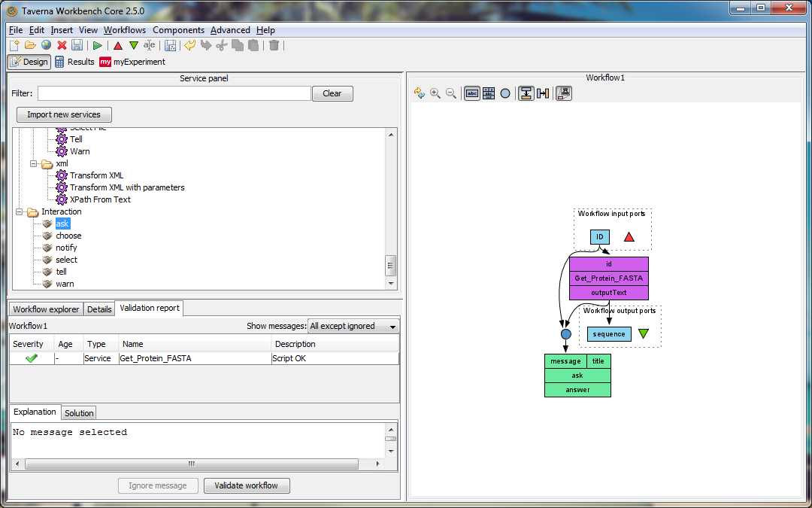This screenshot has width=812, height=508.
Task: Switch to the Workflow explorer tab
Action: 46,309
